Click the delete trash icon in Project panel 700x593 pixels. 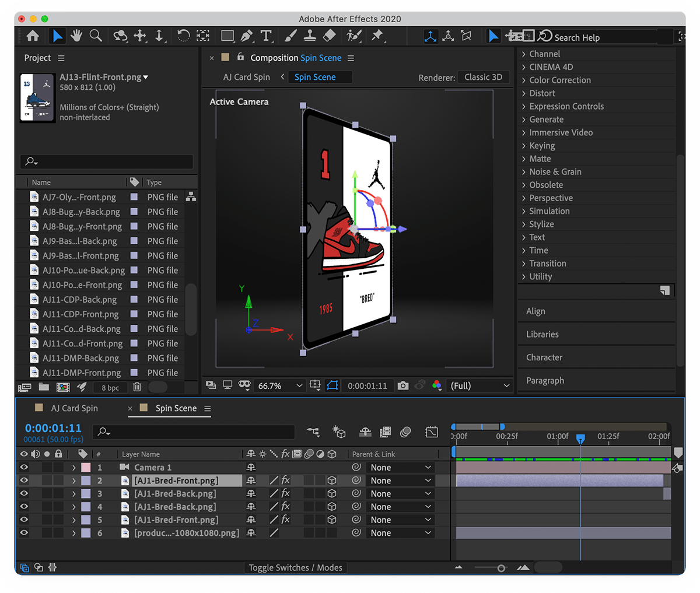(136, 387)
